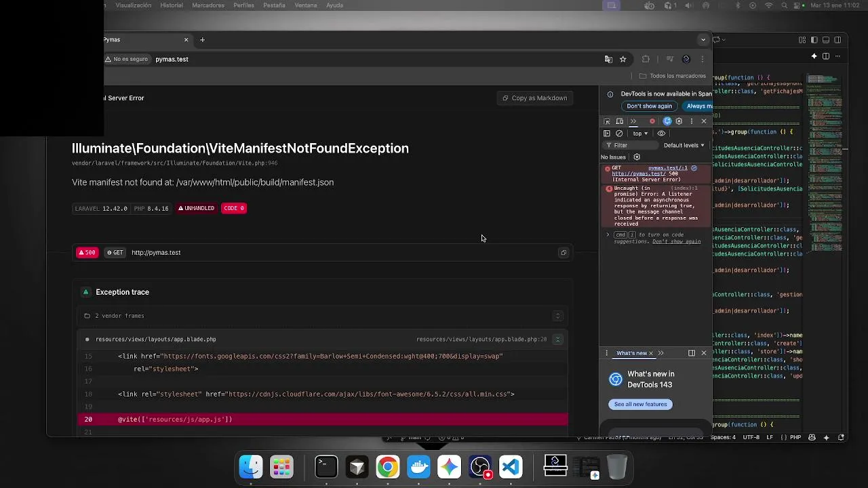The image size is (868, 488).
Task: Open the Visualización menu
Action: [134, 5]
